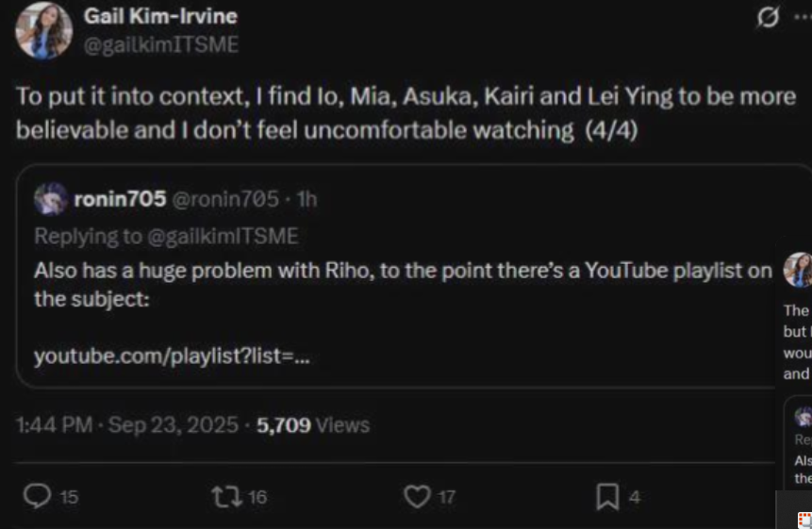Click the partially visible avatar at right edge

pos(800,270)
